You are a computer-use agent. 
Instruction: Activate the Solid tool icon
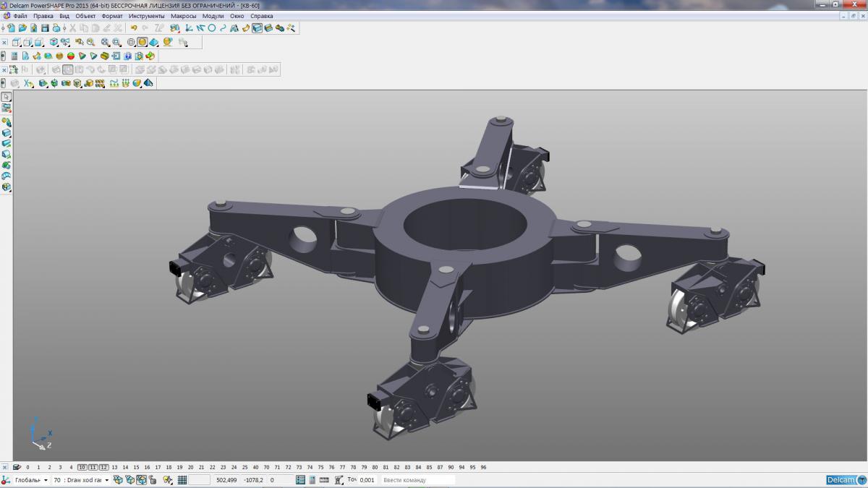[257, 27]
